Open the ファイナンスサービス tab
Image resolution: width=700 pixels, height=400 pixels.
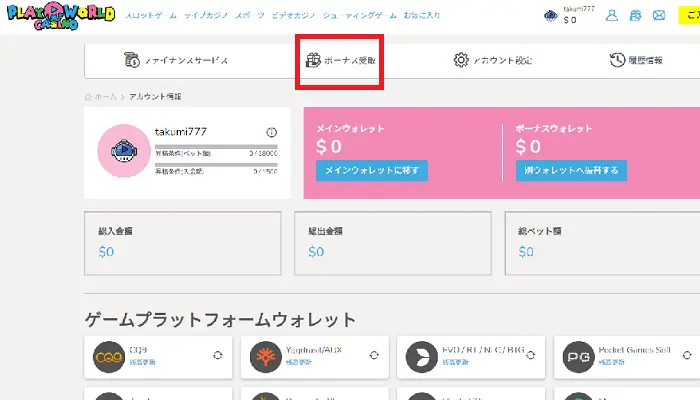coord(176,60)
